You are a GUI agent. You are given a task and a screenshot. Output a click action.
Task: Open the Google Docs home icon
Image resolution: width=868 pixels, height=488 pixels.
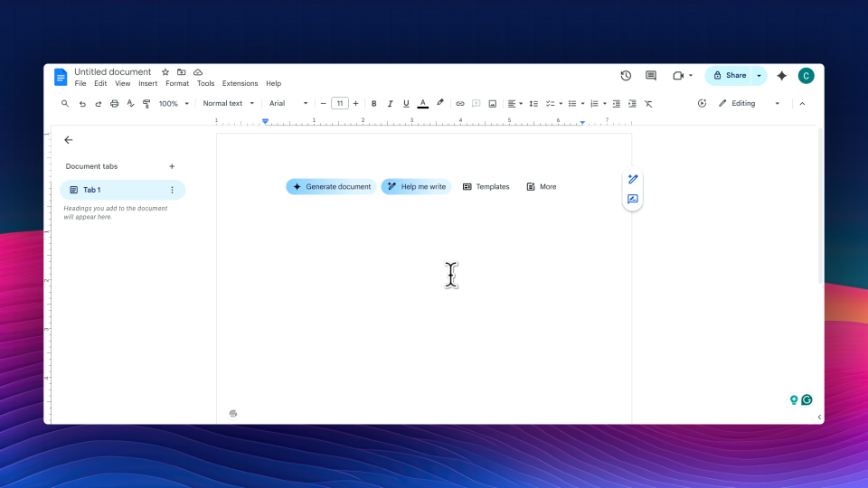61,77
